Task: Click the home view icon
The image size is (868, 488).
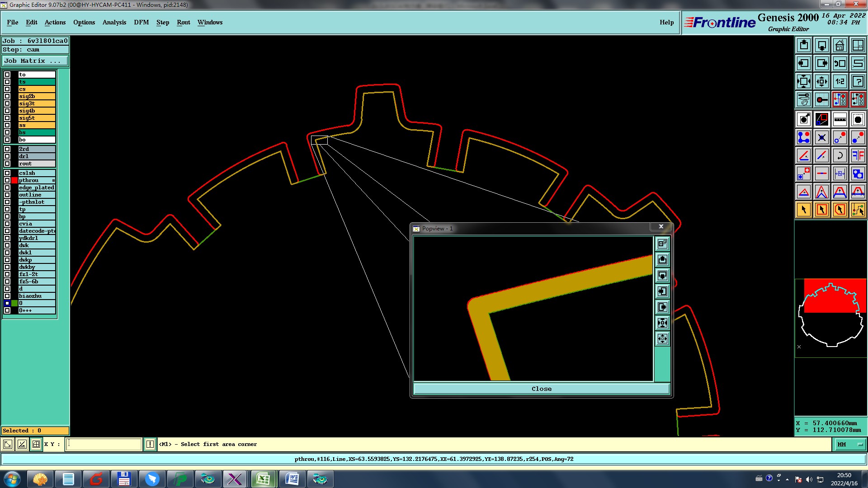Action: 840,45
